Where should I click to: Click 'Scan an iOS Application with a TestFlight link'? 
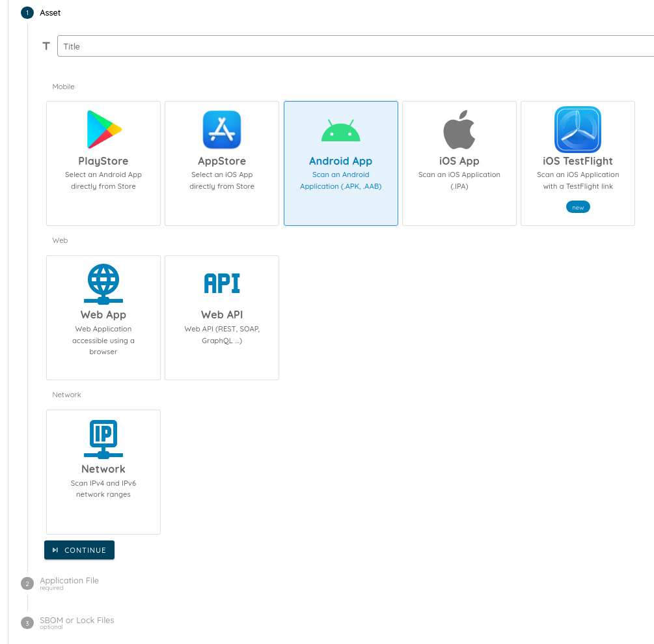tap(578, 180)
